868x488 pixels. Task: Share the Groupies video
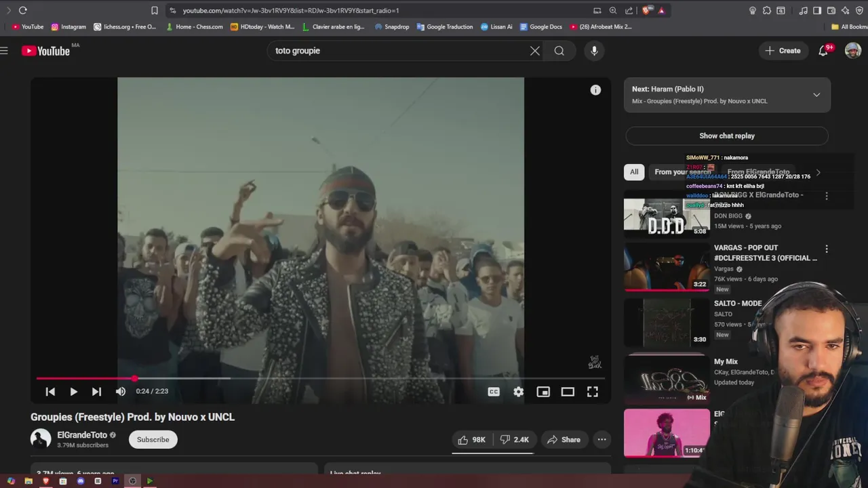click(564, 440)
